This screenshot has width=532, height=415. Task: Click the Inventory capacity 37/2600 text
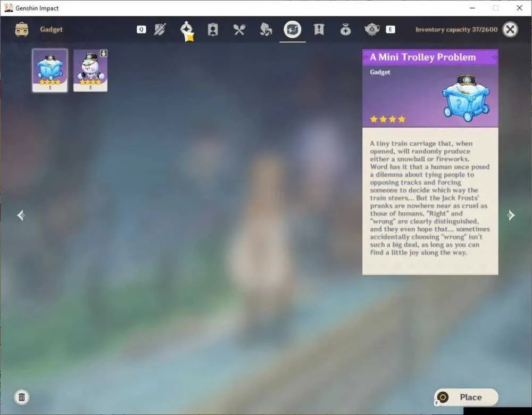coord(456,29)
